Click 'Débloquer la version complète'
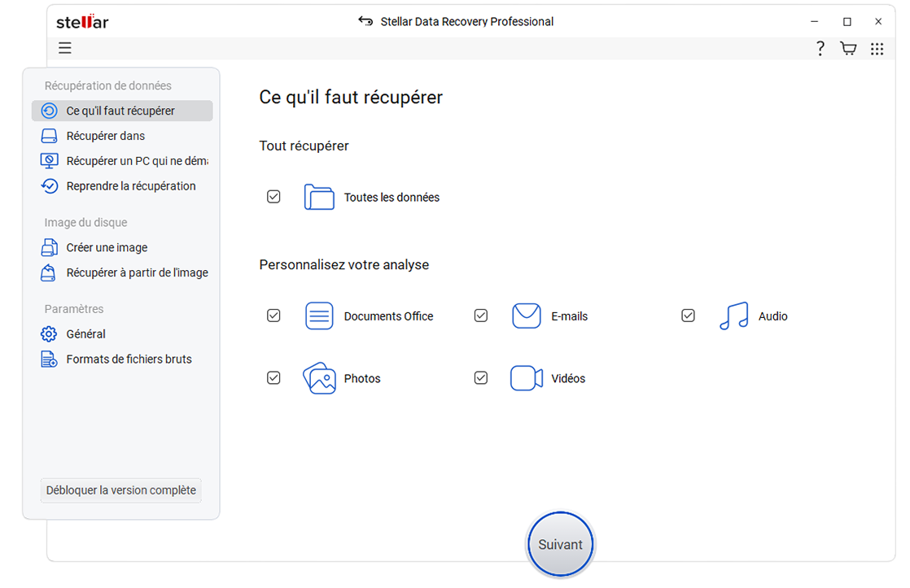The width and height of the screenshot is (910, 588). 120,490
